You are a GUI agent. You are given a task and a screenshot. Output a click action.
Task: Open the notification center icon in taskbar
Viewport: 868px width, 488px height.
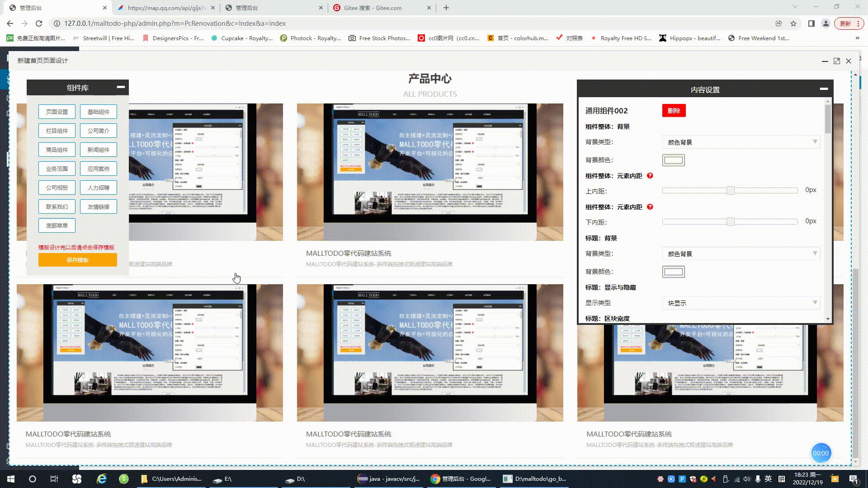854,479
